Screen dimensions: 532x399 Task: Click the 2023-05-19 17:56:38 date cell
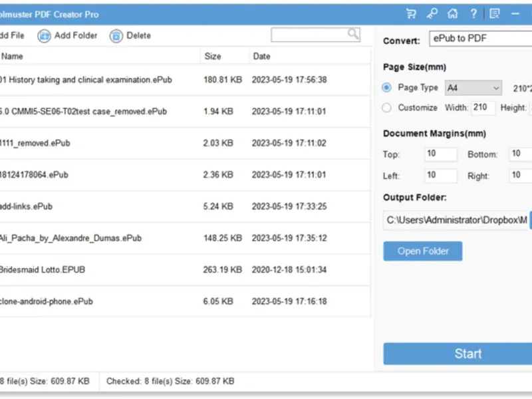pos(289,80)
